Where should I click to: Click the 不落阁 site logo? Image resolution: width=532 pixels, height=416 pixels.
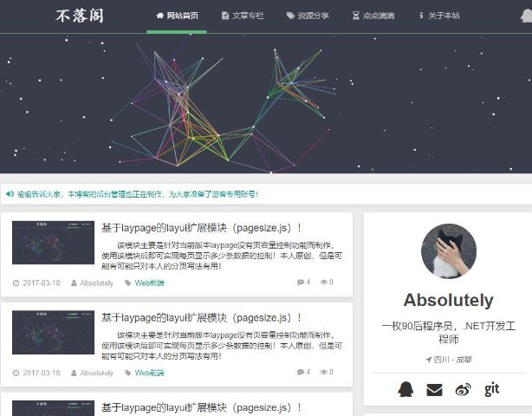click(80, 16)
